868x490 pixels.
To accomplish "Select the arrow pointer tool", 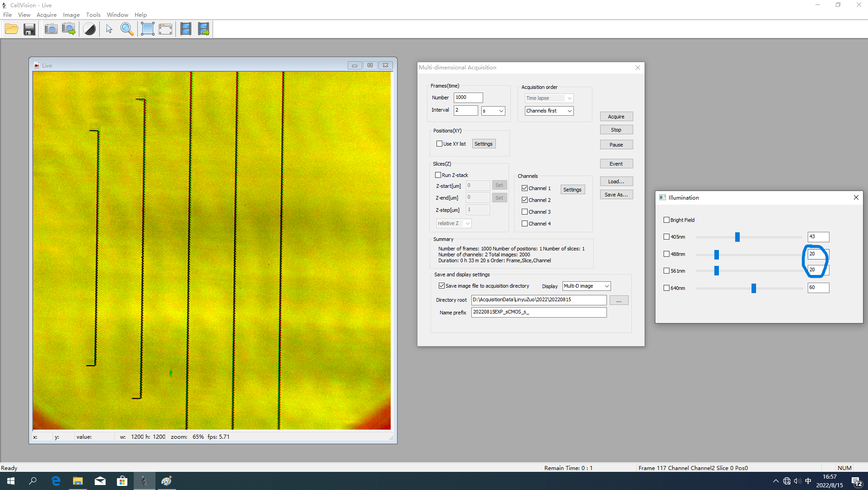I will point(109,29).
